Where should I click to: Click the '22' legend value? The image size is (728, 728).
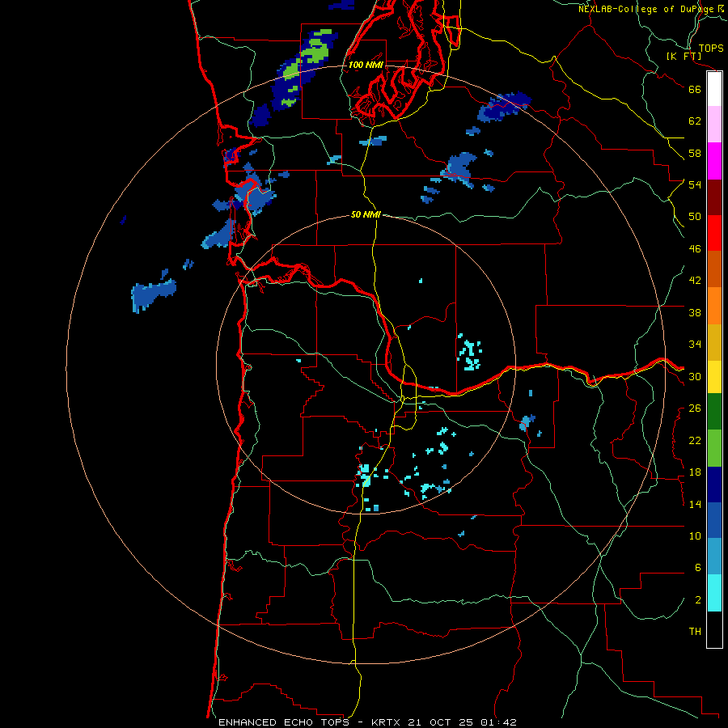pos(695,440)
